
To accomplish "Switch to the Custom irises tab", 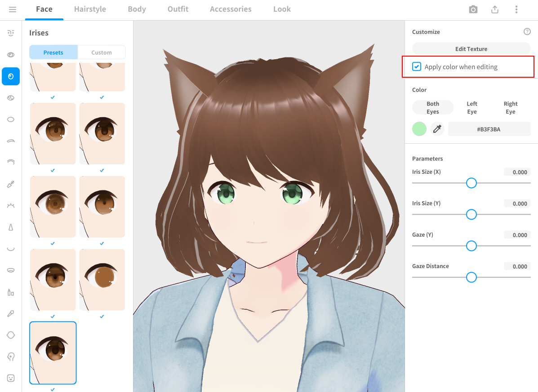I will (x=102, y=53).
